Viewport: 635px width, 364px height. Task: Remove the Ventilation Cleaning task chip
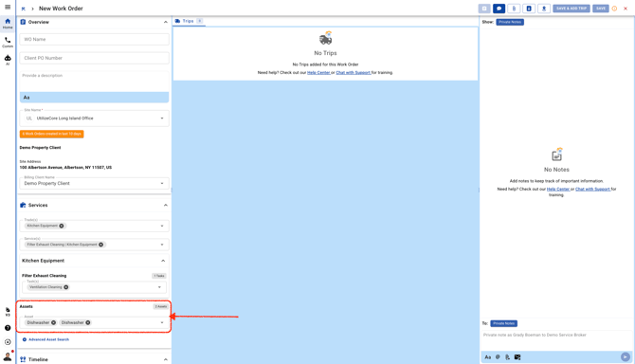tap(66, 287)
